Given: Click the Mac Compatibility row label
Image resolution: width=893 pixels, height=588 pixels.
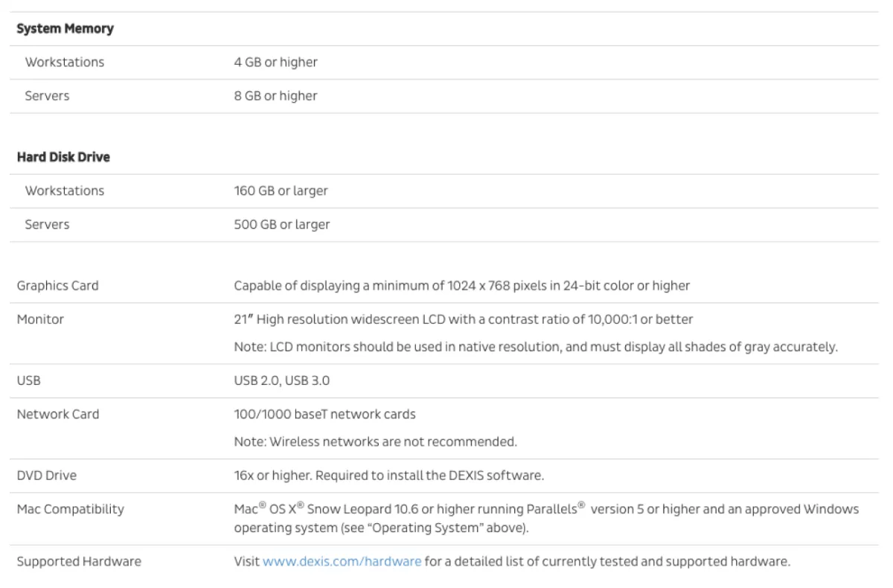Looking at the screenshot, I should coord(71,510).
